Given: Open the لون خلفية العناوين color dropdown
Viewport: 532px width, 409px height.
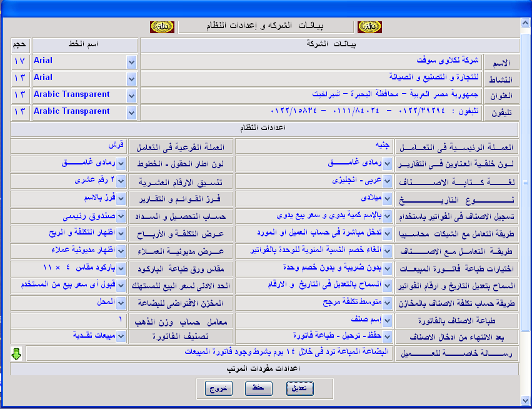Looking at the screenshot, I should pos(388,163).
